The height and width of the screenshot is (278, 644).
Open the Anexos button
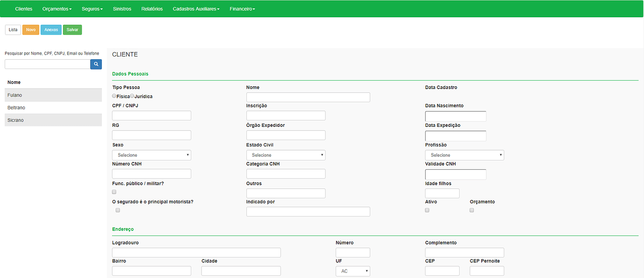tap(51, 30)
